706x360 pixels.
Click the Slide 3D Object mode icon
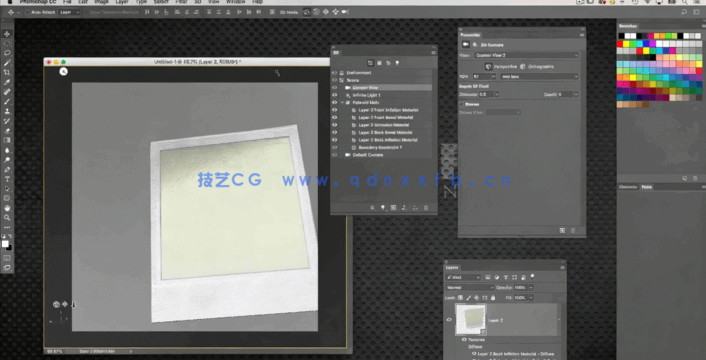pyautogui.click(x=335, y=12)
